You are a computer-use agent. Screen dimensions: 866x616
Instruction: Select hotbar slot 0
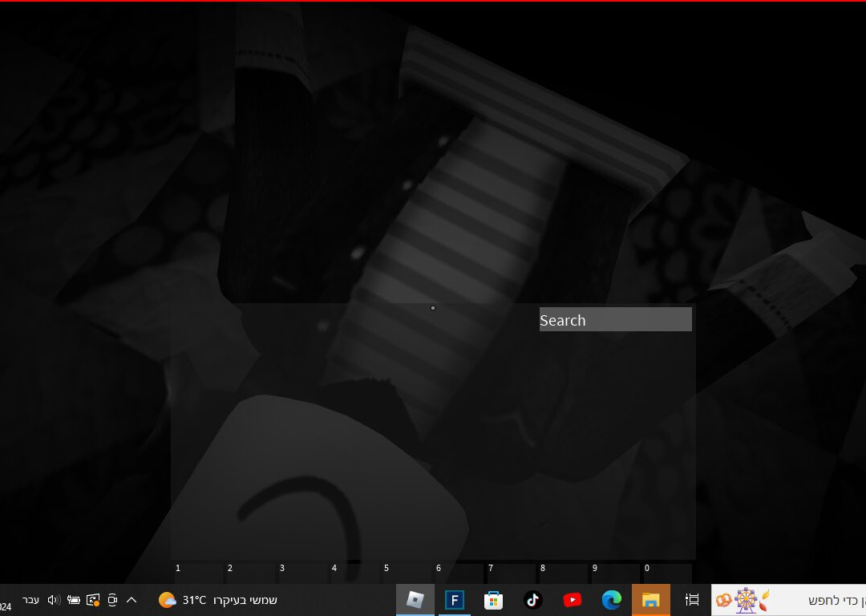pyautogui.click(x=666, y=573)
